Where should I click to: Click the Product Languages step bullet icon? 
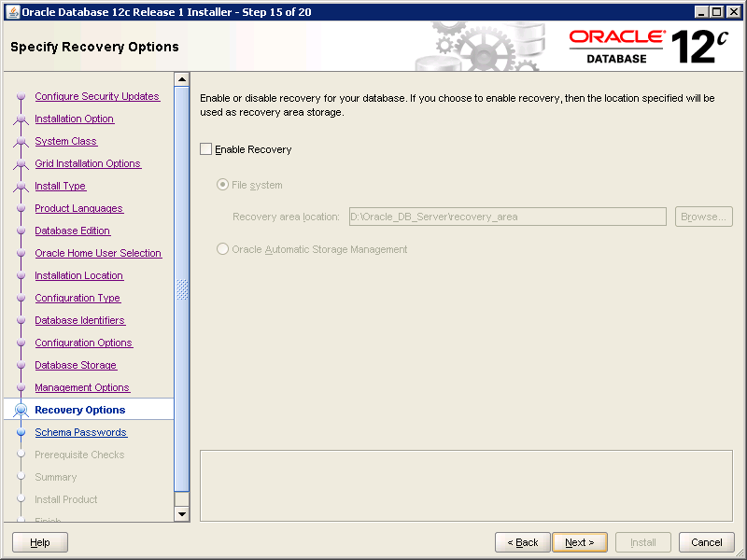(x=21, y=208)
